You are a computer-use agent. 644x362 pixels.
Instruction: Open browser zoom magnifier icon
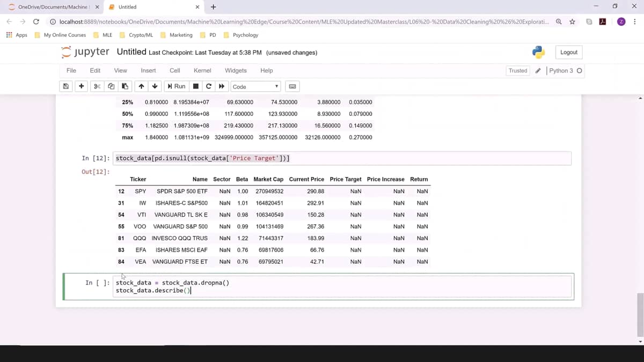(559, 21)
